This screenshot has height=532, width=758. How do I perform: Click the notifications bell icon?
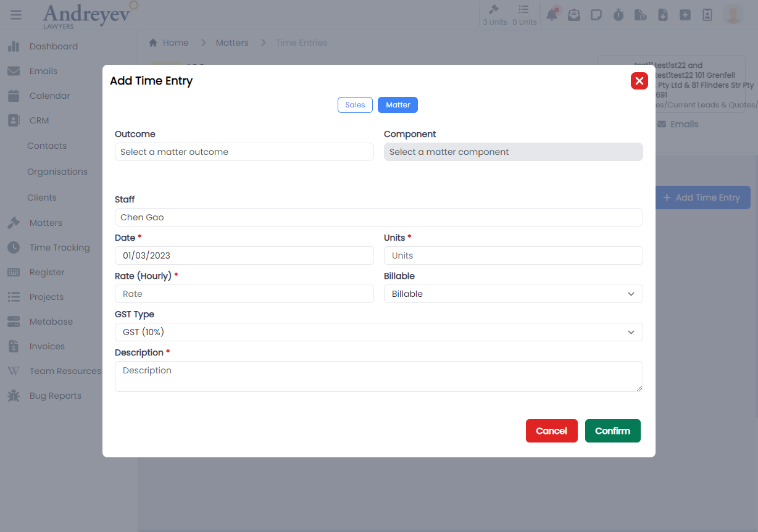552,15
